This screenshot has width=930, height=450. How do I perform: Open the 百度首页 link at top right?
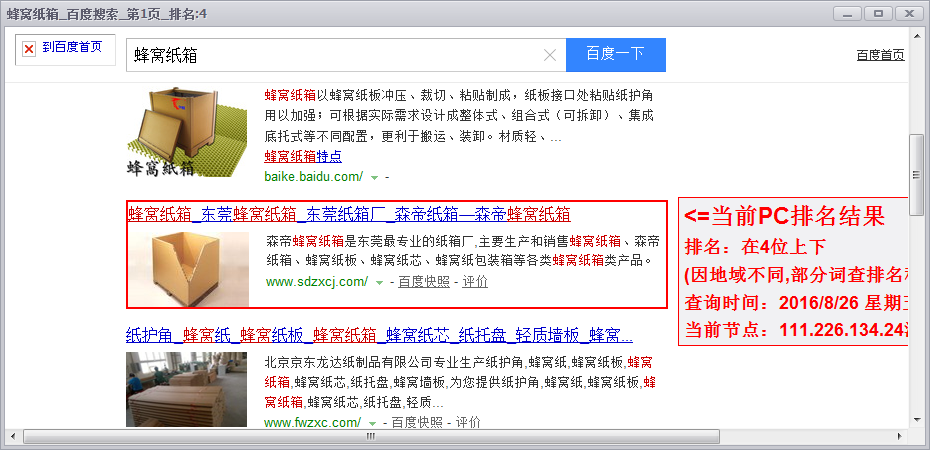pos(880,55)
